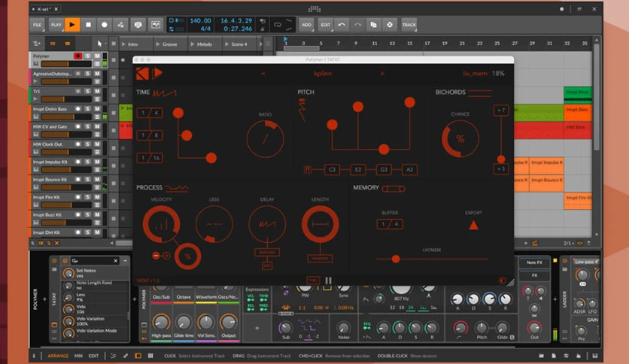Switch to EDIT view

pyautogui.click(x=93, y=356)
